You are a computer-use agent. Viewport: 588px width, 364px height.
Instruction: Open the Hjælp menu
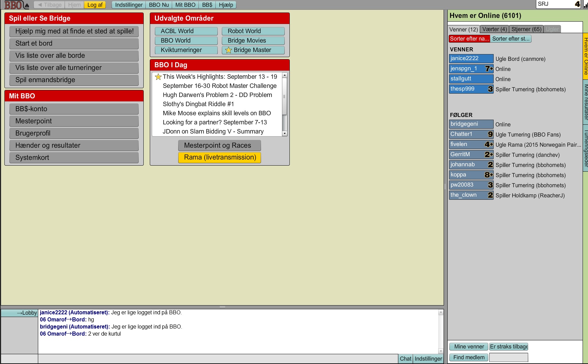click(x=226, y=5)
